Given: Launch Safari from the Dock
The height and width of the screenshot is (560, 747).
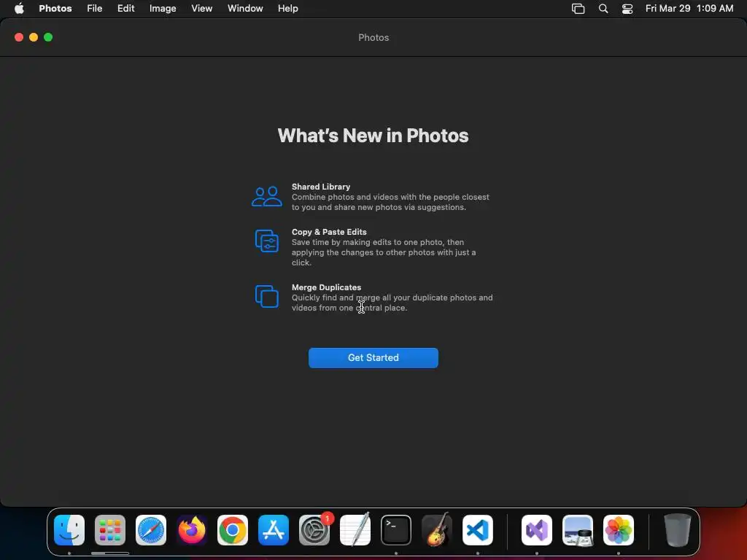Looking at the screenshot, I should click(x=151, y=530).
